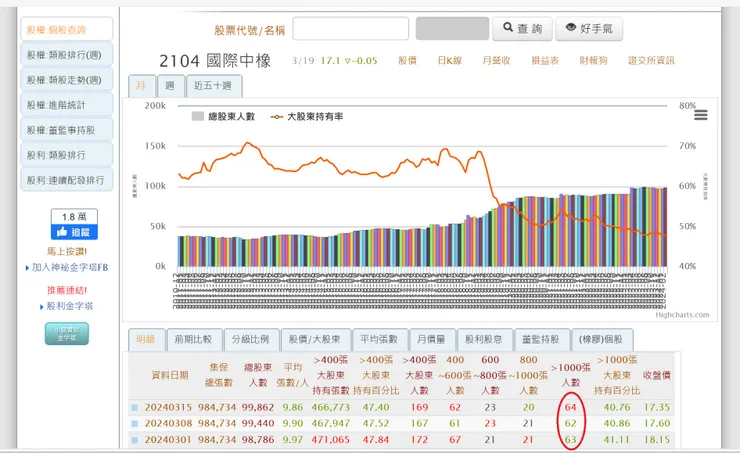Open 股權:類股走勢(週) sidebar item
The width and height of the screenshot is (740, 453).
coord(67,80)
